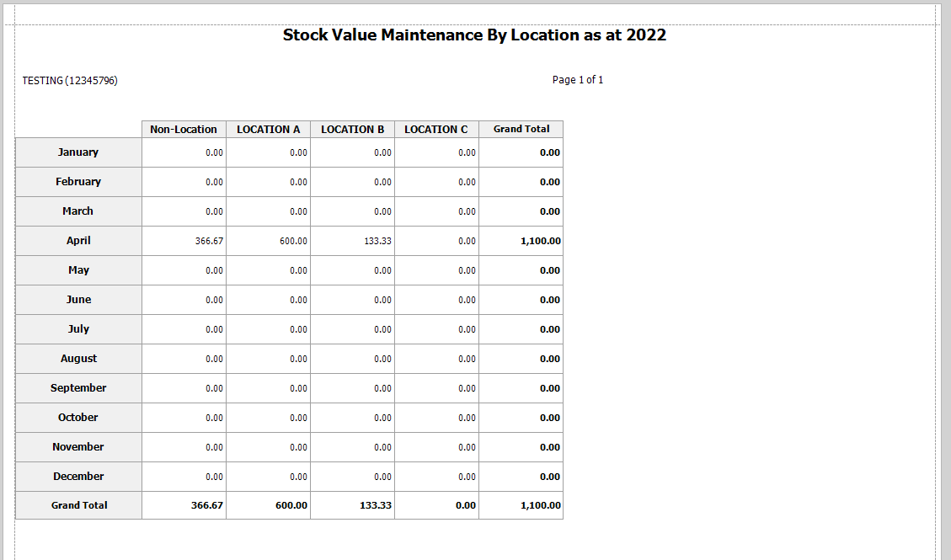Click the Grand Total column header
Screen dimensions: 951x560
521,129
